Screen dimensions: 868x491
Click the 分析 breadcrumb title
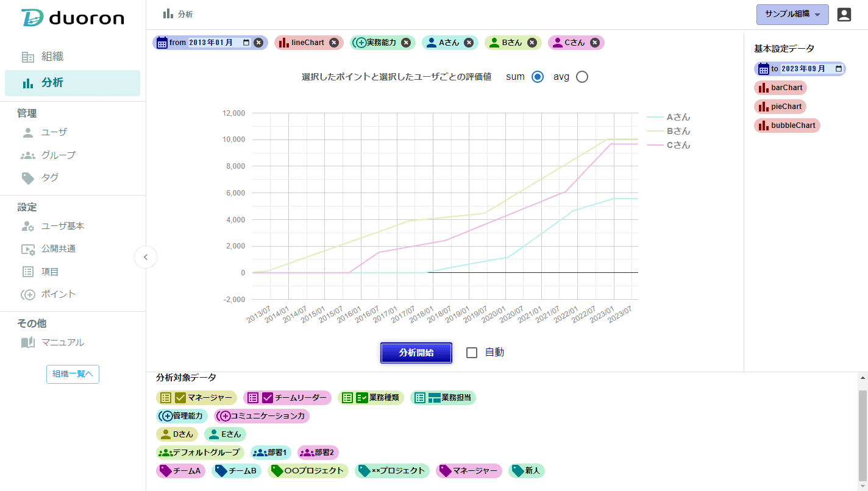pos(185,15)
